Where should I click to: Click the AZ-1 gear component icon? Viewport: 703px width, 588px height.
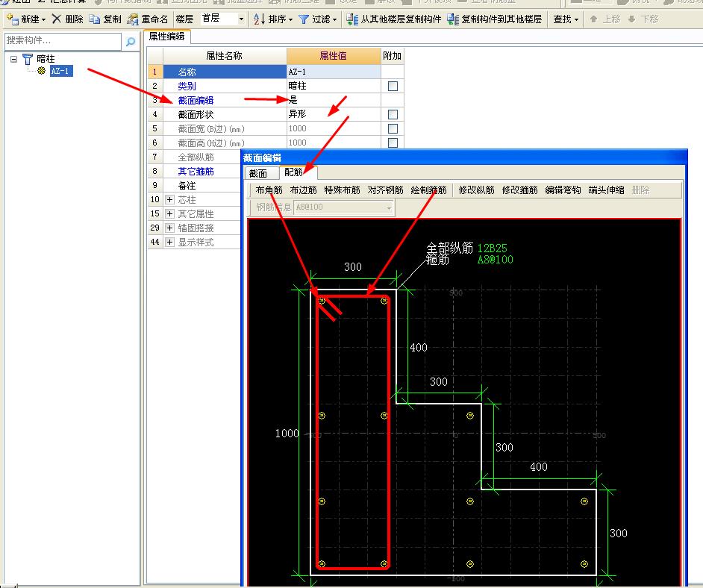pos(41,71)
